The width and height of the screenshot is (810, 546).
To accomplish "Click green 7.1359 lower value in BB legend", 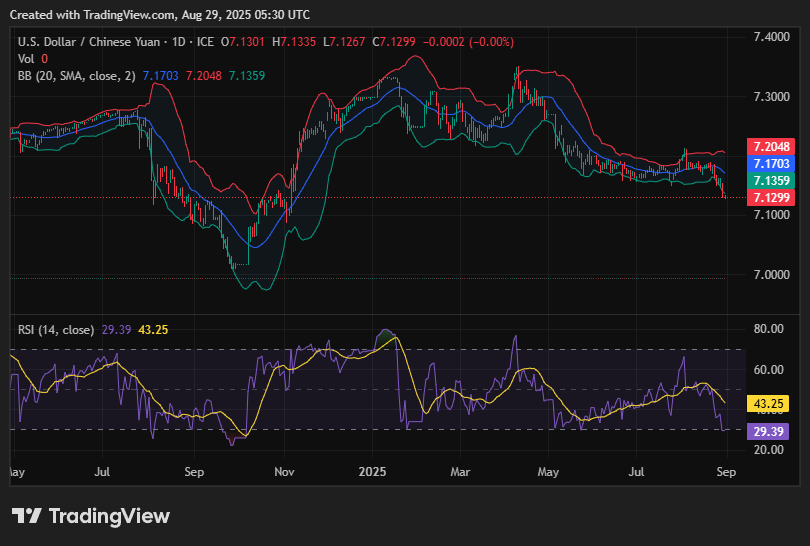I will coord(247,76).
